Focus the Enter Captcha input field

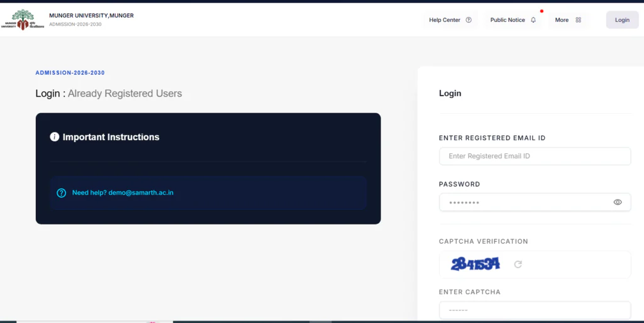[535, 310]
